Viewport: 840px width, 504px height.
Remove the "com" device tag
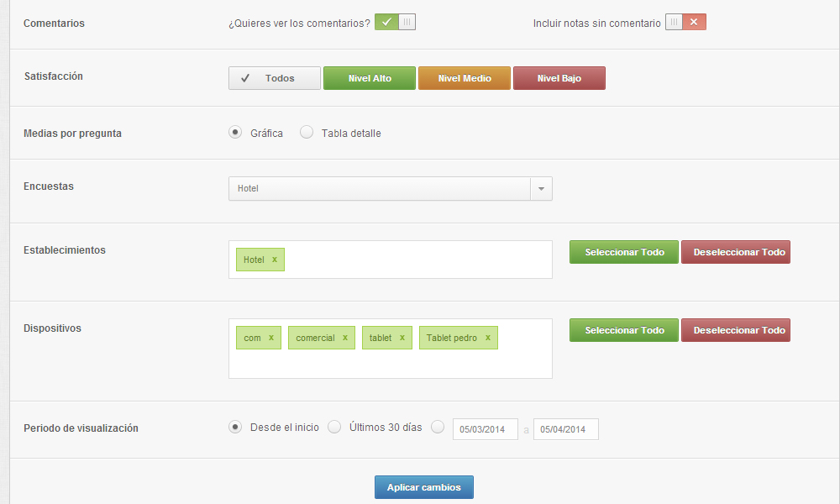point(270,338)
